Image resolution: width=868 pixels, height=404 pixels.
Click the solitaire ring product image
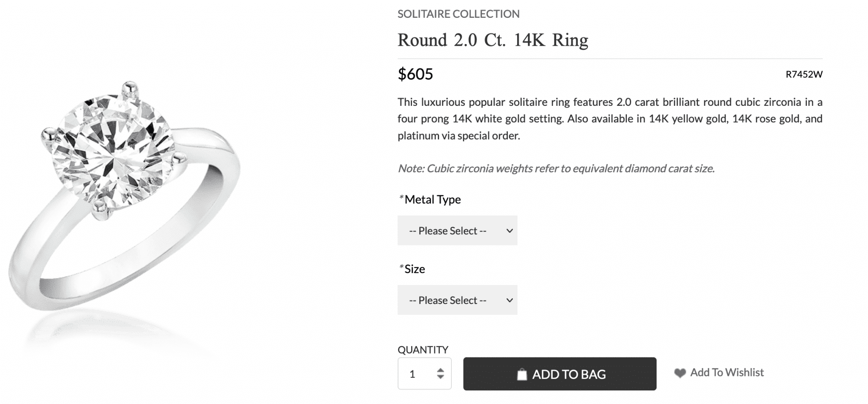pyautogui.click(x=124, y=196)
